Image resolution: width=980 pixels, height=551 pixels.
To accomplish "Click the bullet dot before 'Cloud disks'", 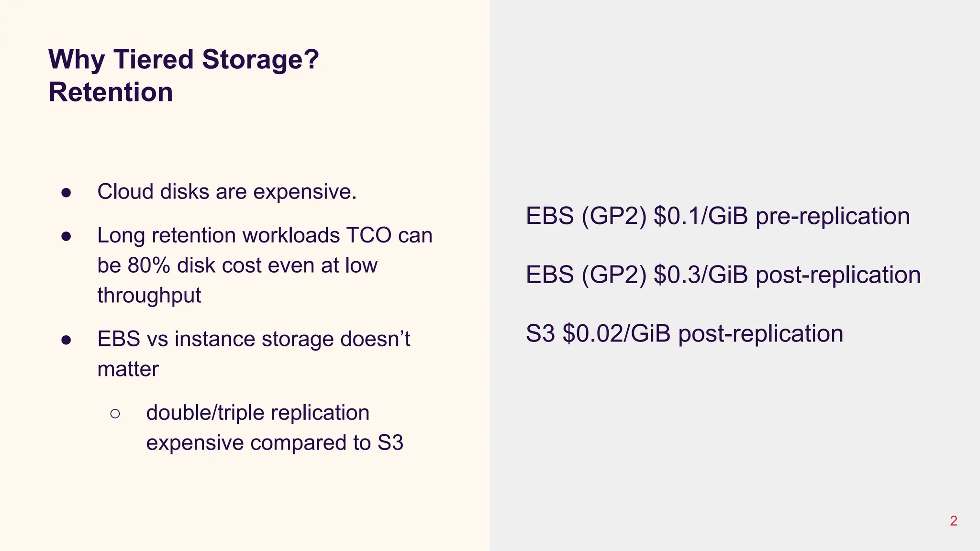I will click(67, 193).
